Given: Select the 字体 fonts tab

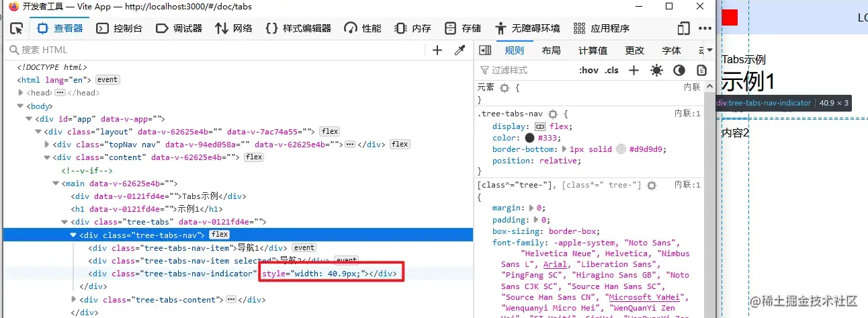Looking at the screenshot, I should click(x=671, y=50).
